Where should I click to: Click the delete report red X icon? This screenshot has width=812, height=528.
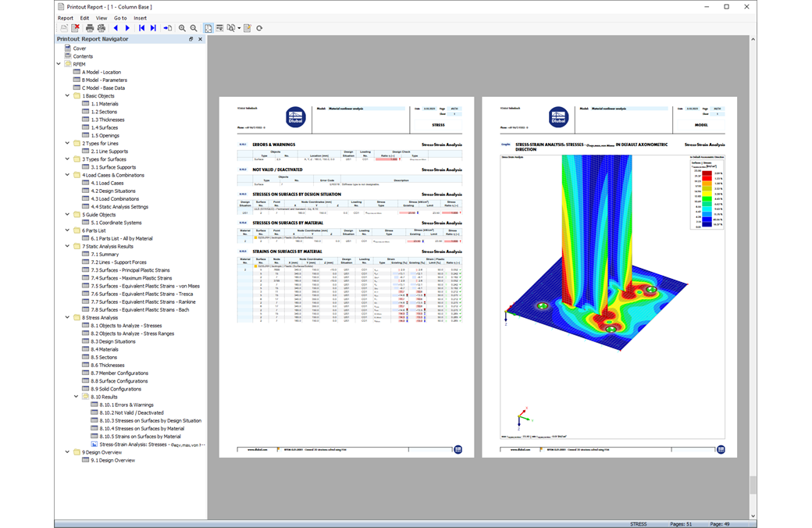pos(76,28)
